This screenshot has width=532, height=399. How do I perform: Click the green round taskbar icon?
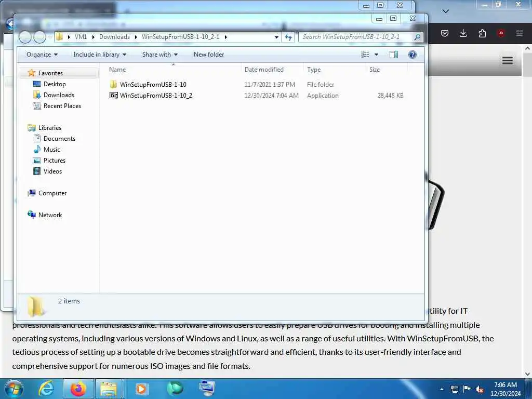click(175, 388)
